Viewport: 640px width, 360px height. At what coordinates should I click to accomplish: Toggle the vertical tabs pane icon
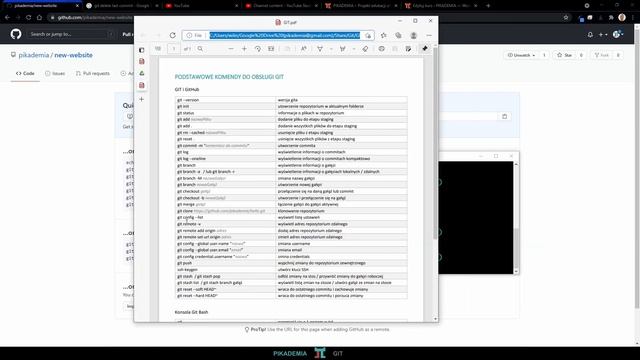pyautogui.click(x=142, y=50)
